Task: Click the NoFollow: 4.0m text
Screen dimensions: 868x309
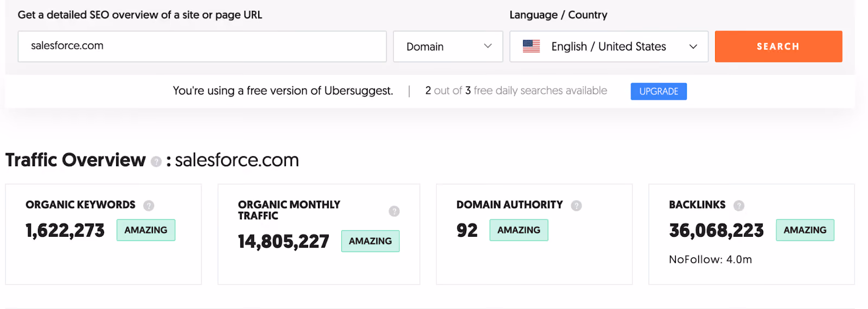Action: tap(711, 260)
